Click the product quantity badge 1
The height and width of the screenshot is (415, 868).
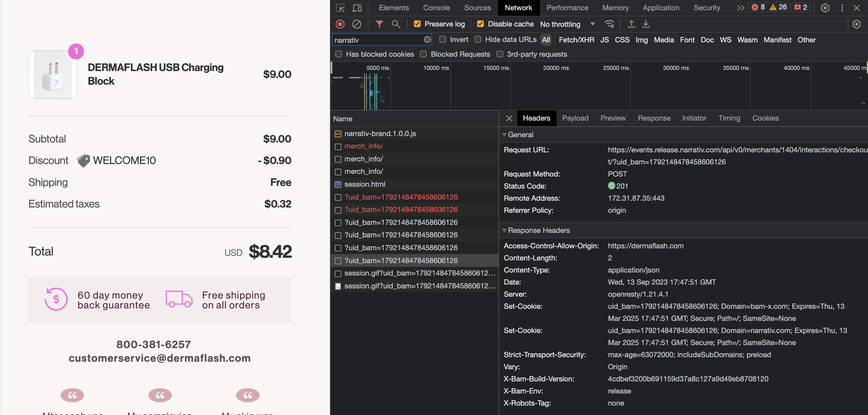tap(76, 51)
